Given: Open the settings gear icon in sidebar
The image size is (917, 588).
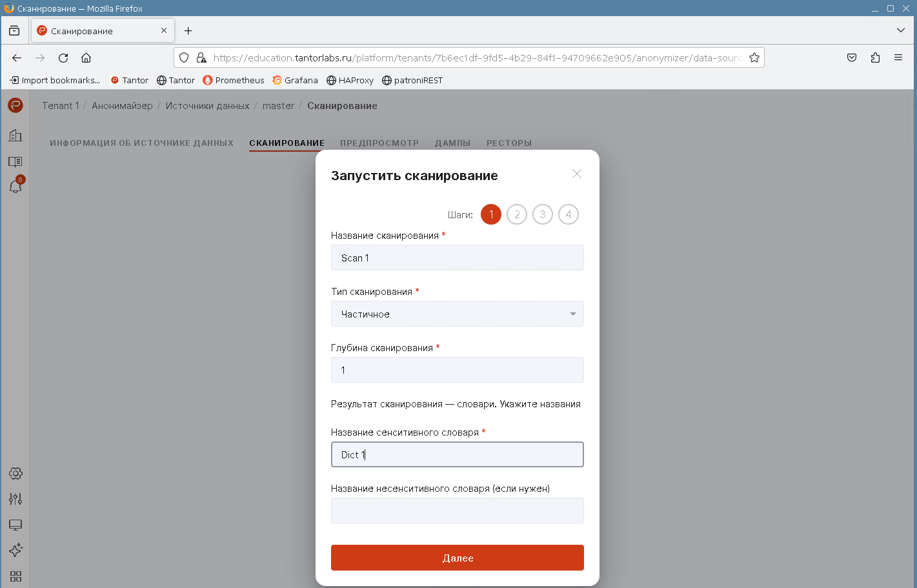Looking at the screenshot, I should [x=15, y=473].
